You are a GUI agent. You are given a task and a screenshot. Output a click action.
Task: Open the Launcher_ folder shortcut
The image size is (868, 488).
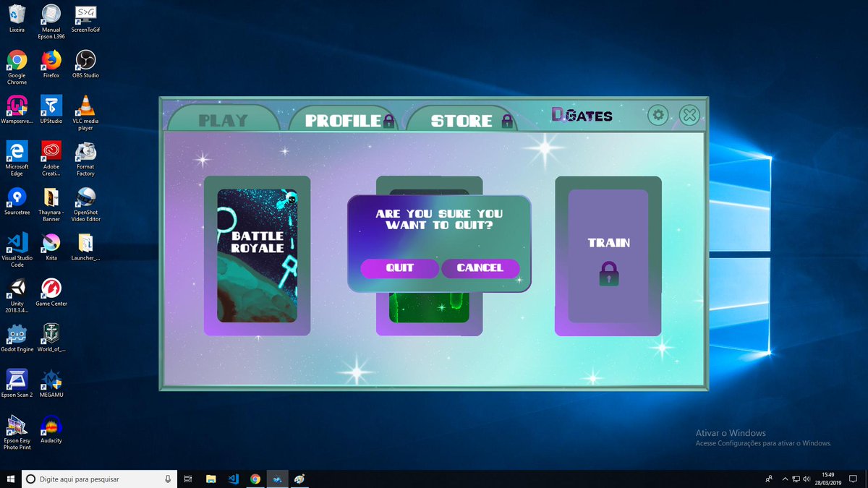[85, 247]
